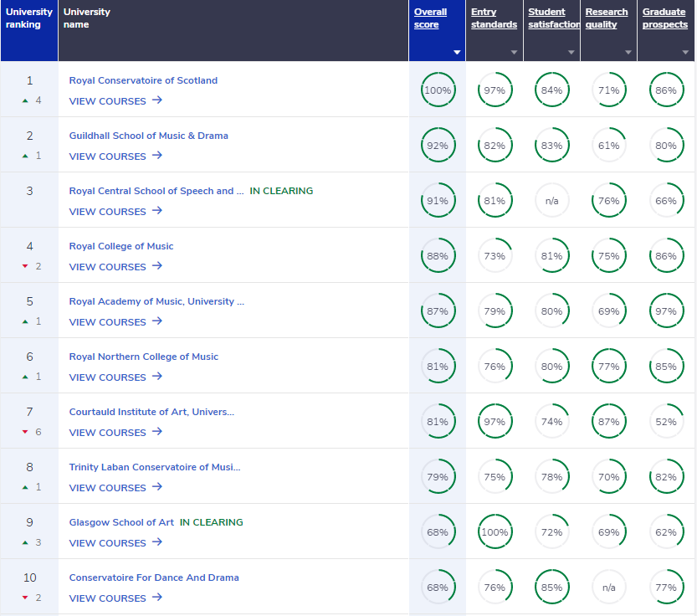
Task: Click the green up triangle under ranking 9
Action: click(24, 542)
